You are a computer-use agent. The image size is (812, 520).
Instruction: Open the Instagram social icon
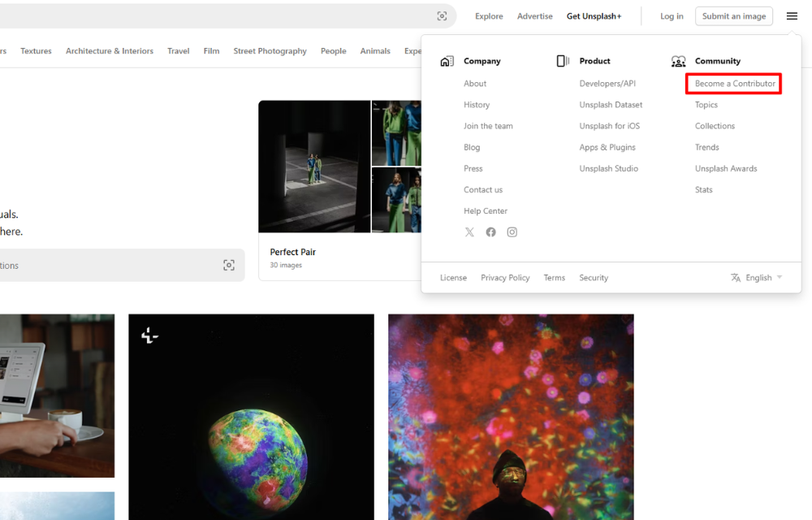512,232
